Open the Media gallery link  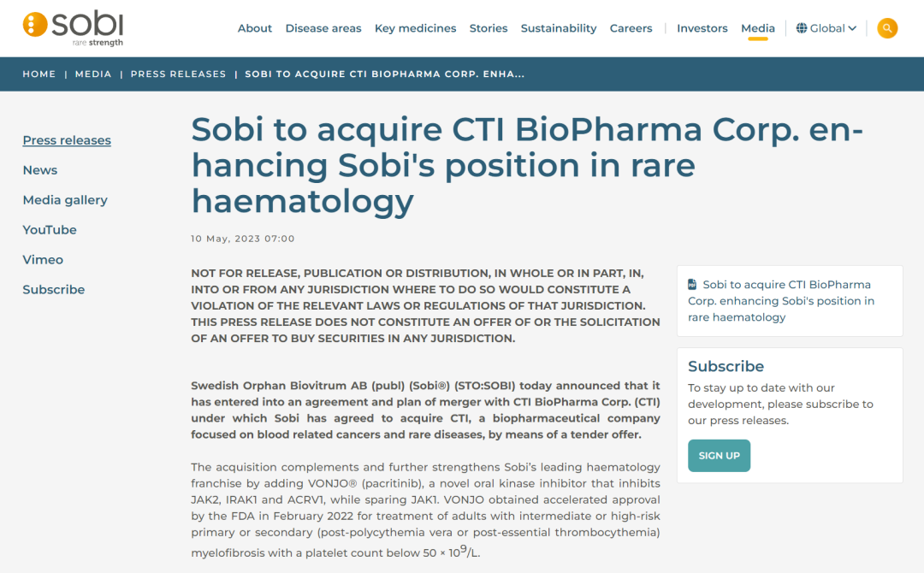65,200
